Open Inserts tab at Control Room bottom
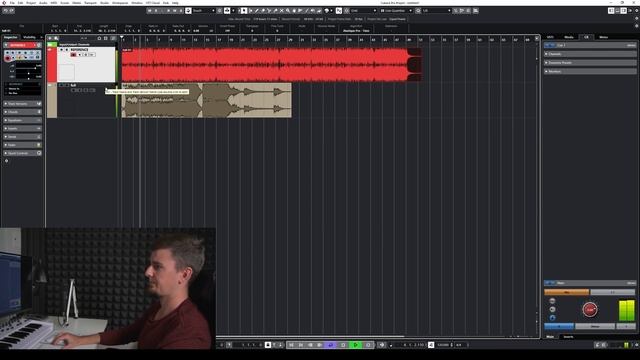The width and height of the screenshot is (640, 360). click(569, 337)
